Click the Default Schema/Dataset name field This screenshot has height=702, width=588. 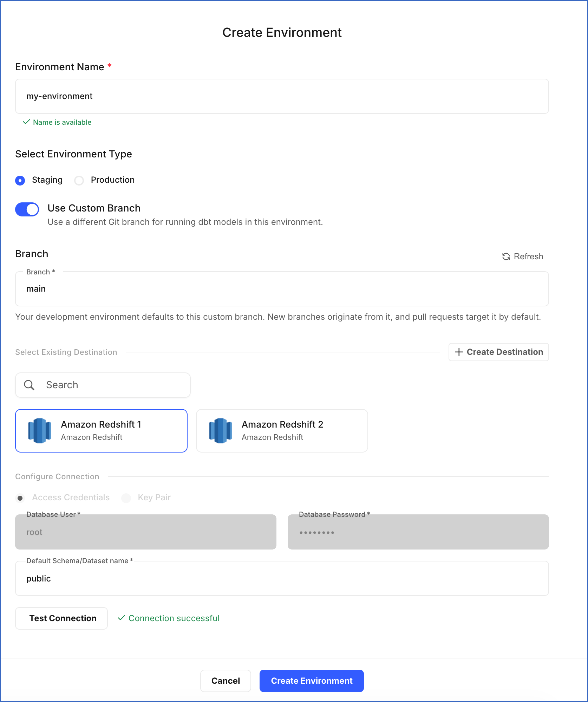(282, 578)
